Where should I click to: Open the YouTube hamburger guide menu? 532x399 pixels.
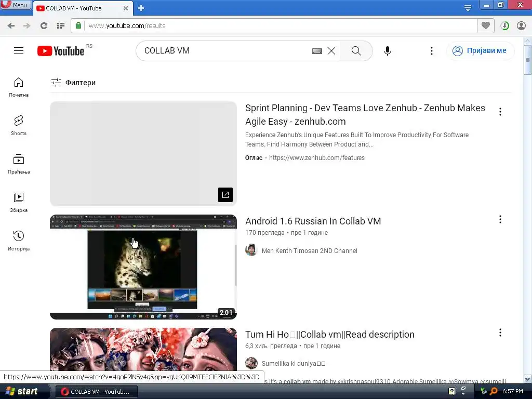pos(19,51)
